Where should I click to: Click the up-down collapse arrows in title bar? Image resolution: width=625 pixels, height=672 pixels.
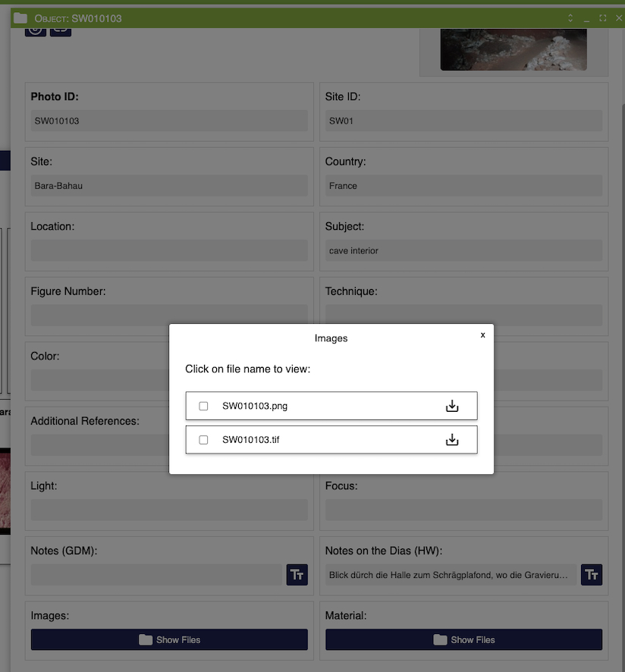[x=570, y=18]
